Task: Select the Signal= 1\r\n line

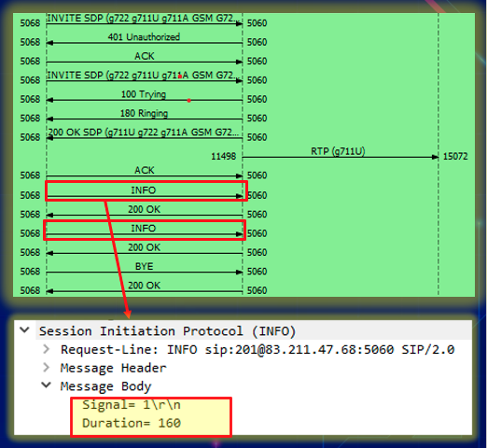Action: click(x=132, y=405)
